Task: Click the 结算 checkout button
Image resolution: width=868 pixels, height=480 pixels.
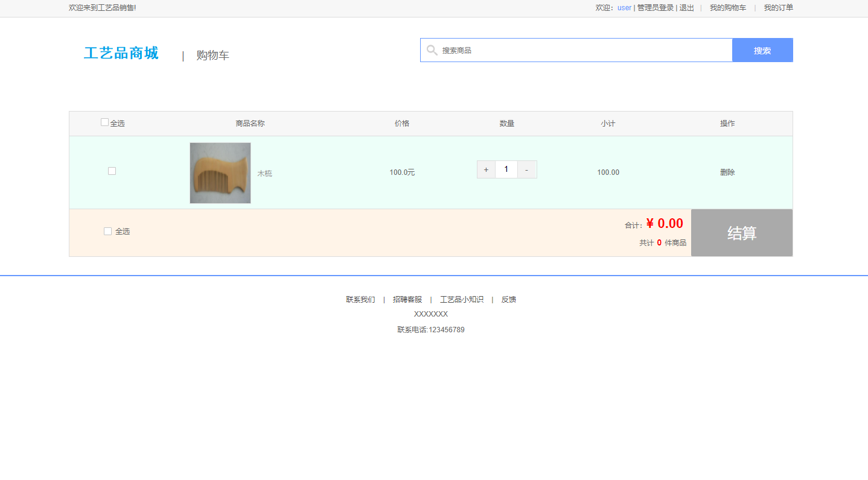Action: coord(741,233)
